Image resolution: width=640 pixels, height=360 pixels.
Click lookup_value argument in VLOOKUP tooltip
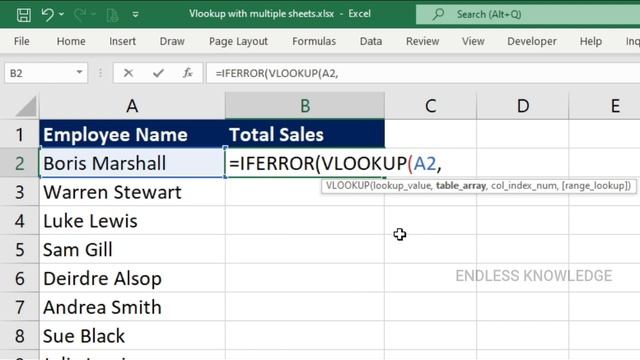pos(403,186)
